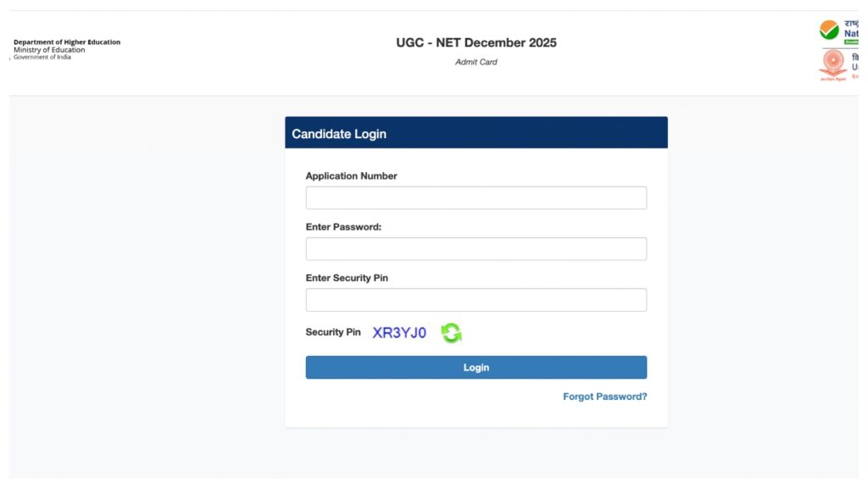Screen dimensions: 868x488
Task: Select the reload arrows beside the security pin
Action: pyautogui.click(x=451, y=332)
